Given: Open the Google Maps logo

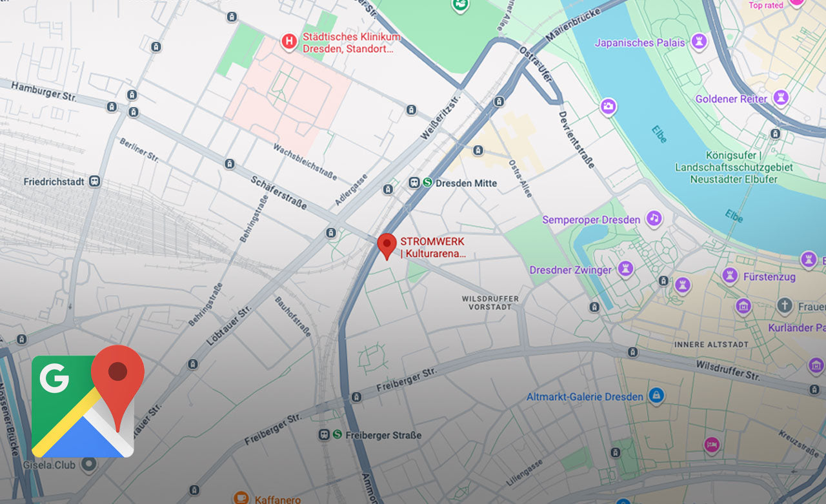Looking at the screenshot, I should (x=88, y=401).
